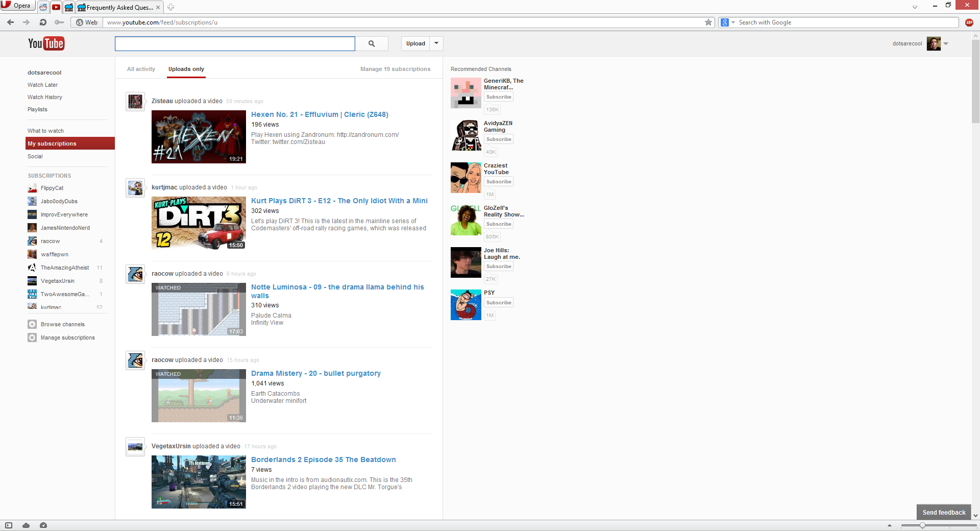Open the Drama Mistery 20 video thumbnail
980x531 pixels.
(199, 396)
